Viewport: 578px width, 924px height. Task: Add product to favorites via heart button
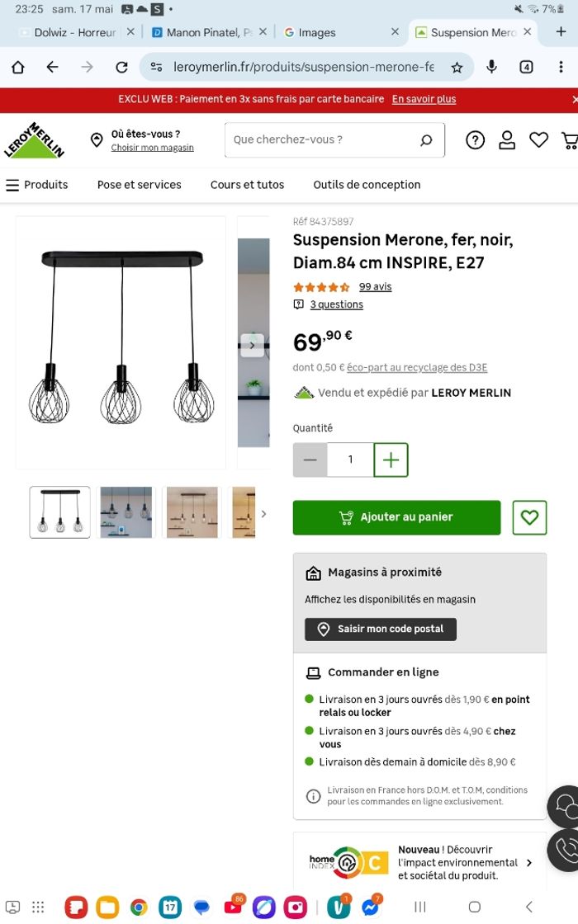pyautogui.click(x=529, y=517)
